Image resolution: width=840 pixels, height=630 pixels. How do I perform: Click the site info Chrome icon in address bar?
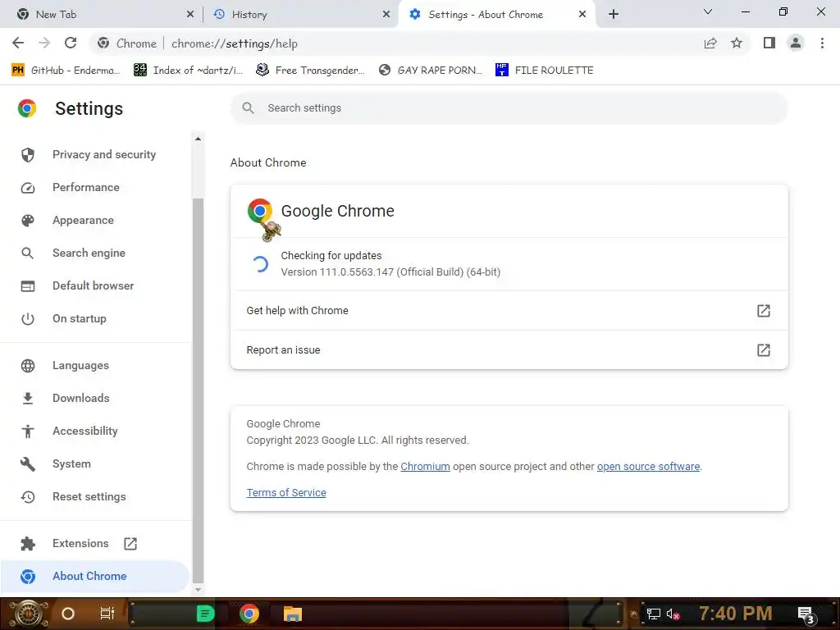(x=103, y=43)
